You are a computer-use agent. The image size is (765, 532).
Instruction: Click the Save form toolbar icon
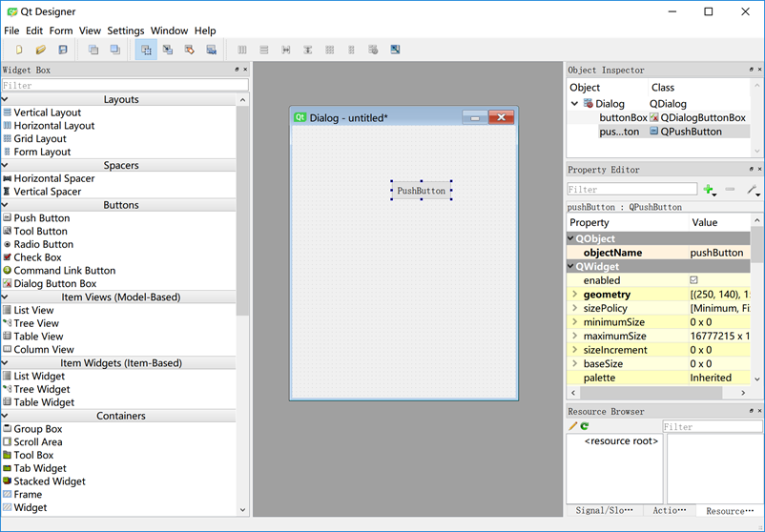[x=63, y=50]
